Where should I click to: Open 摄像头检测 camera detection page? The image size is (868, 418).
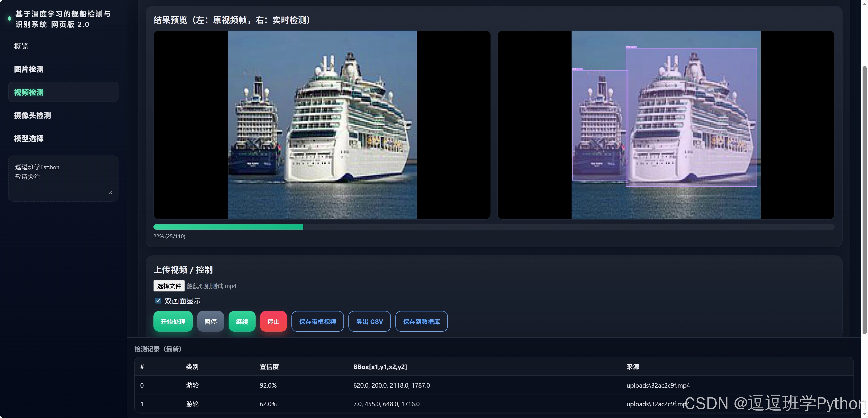pos(32,115)
